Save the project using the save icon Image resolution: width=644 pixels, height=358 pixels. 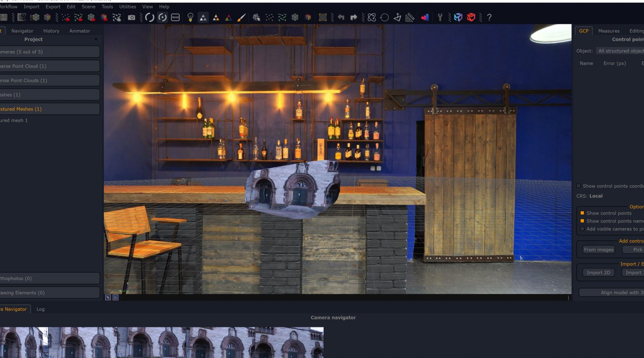point(4,17)
